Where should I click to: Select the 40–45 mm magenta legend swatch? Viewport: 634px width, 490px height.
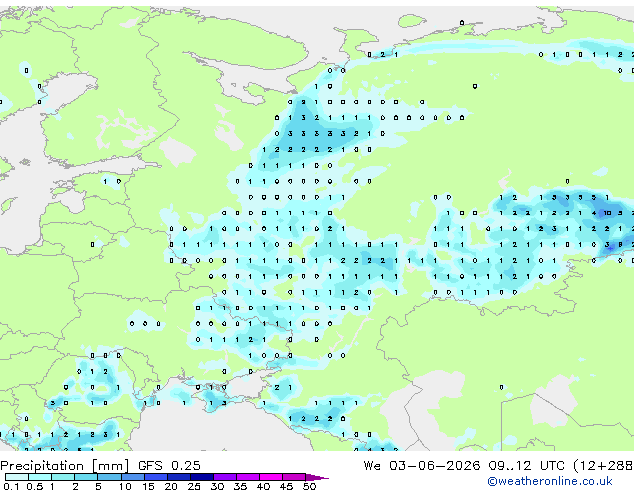[x=271, y=477]
